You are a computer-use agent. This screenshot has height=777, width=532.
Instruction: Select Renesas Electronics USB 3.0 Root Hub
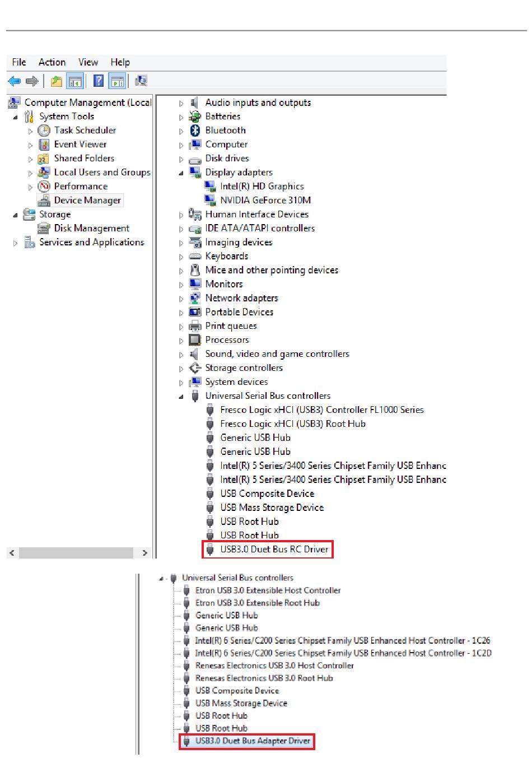click(264, 678)
